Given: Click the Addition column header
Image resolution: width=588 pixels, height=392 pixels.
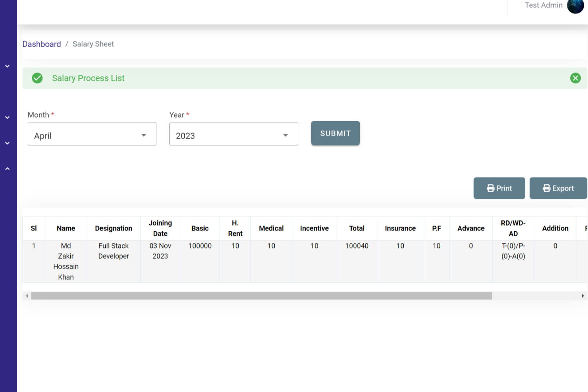Looking at the screenshot, I should coord(555,228).
